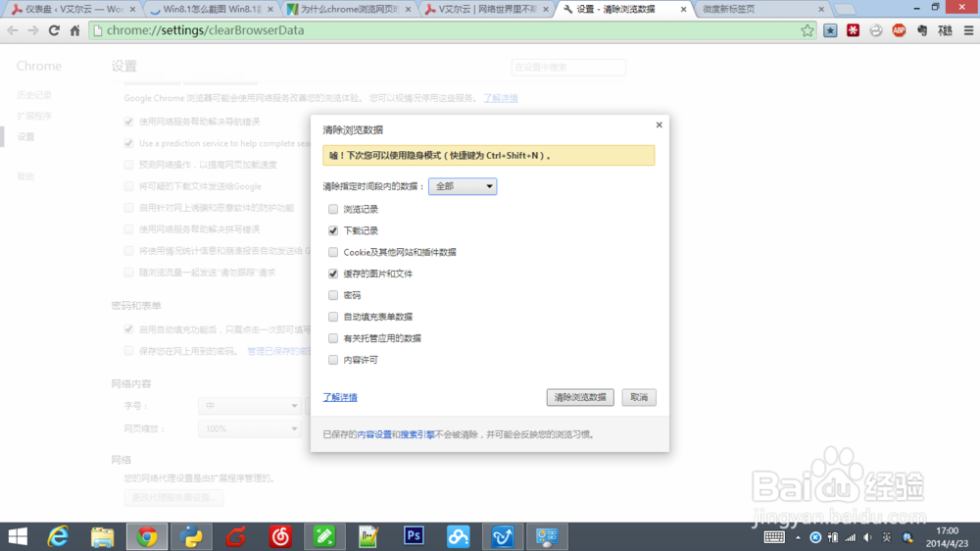Screen dimensions: 980x551
Task: Click the 在设置中搜索 search field
Action: click(568, 68)
